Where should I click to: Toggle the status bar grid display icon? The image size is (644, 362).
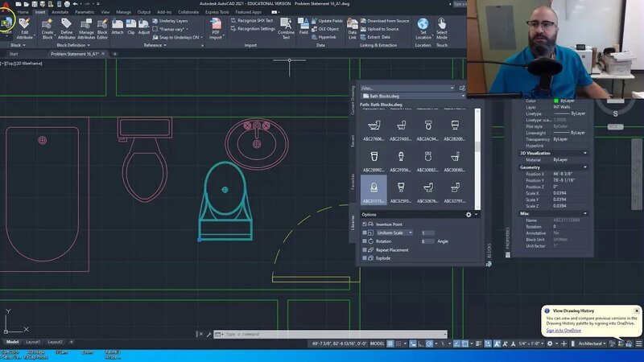390,343
